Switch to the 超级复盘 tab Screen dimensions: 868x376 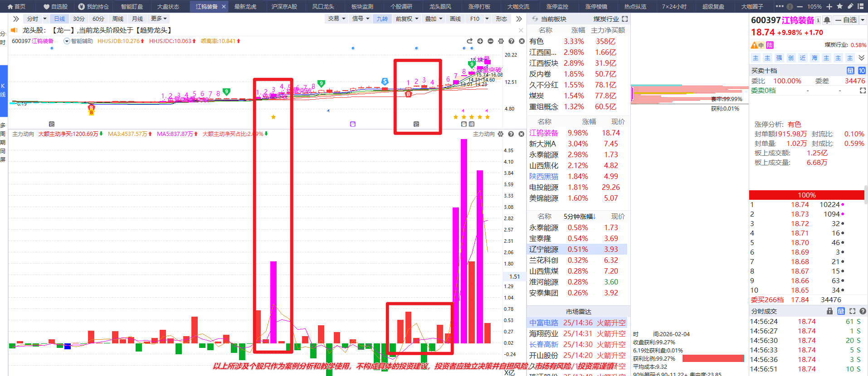tap(713, 6)
